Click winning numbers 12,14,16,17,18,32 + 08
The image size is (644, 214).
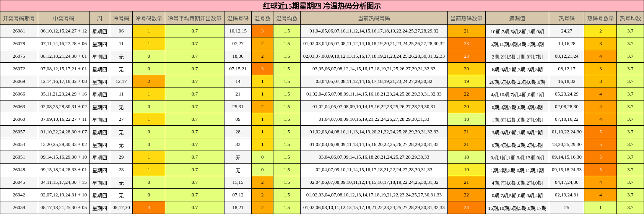click(64, 81)
